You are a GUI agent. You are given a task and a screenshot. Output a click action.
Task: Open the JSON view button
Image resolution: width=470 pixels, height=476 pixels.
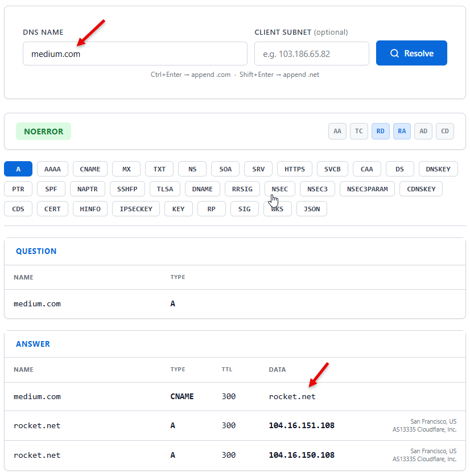point(312,209)
